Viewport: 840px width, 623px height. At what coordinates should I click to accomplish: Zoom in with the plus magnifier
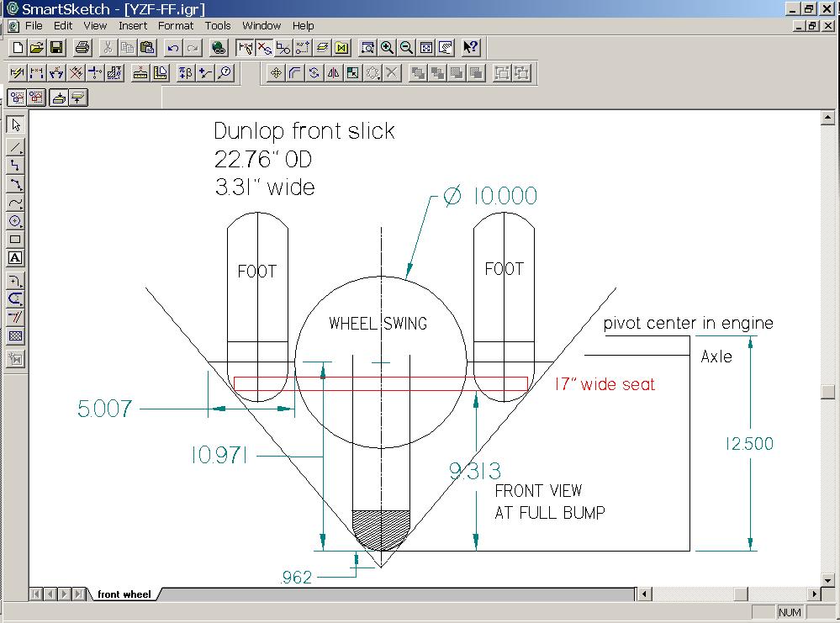click(387, 48)
